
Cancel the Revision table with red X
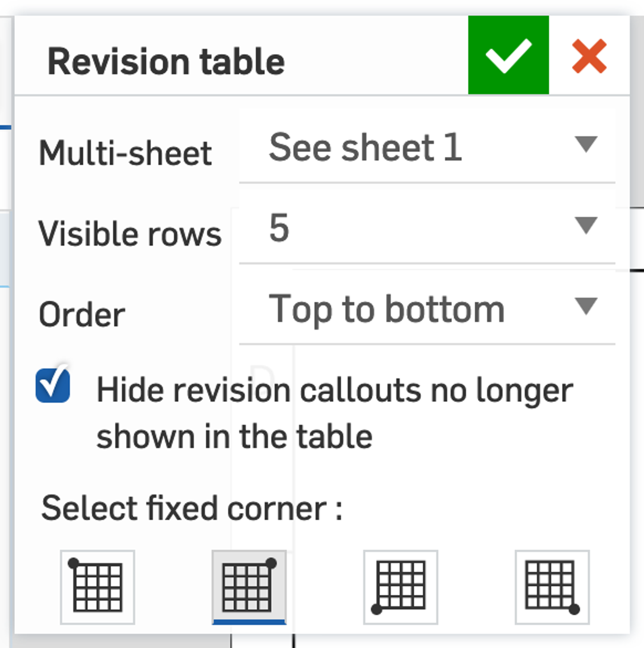point(589,56)
